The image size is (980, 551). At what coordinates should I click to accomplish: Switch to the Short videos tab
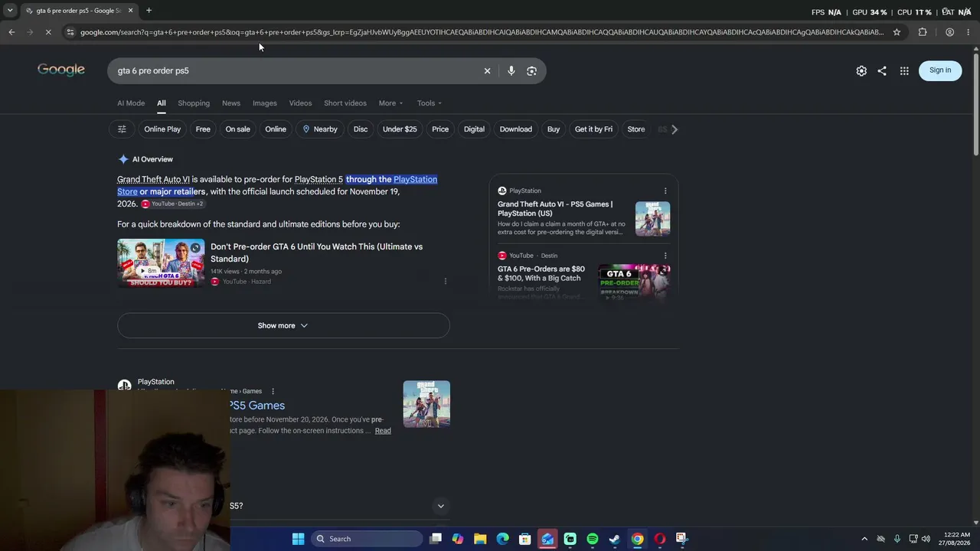click(x=345, y=103)
